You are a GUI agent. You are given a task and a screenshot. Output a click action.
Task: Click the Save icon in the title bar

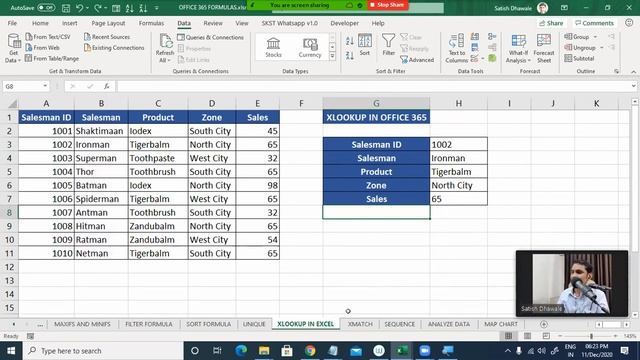pos(65,8)
